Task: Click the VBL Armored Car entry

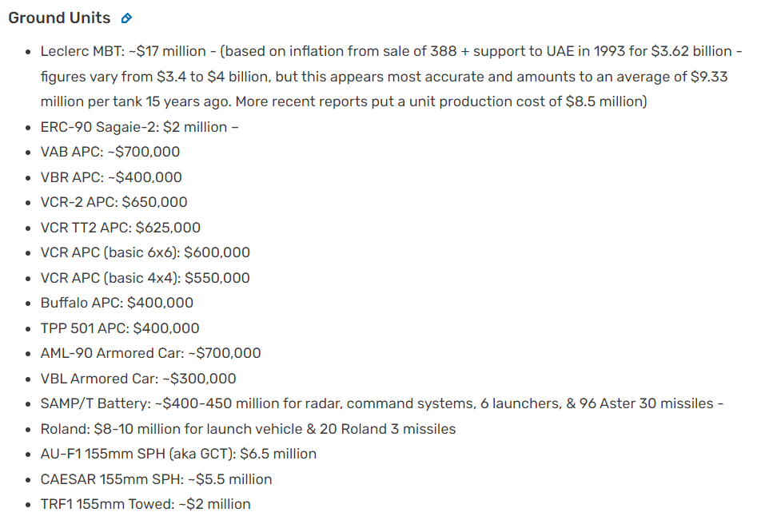Action: (138, 379)
